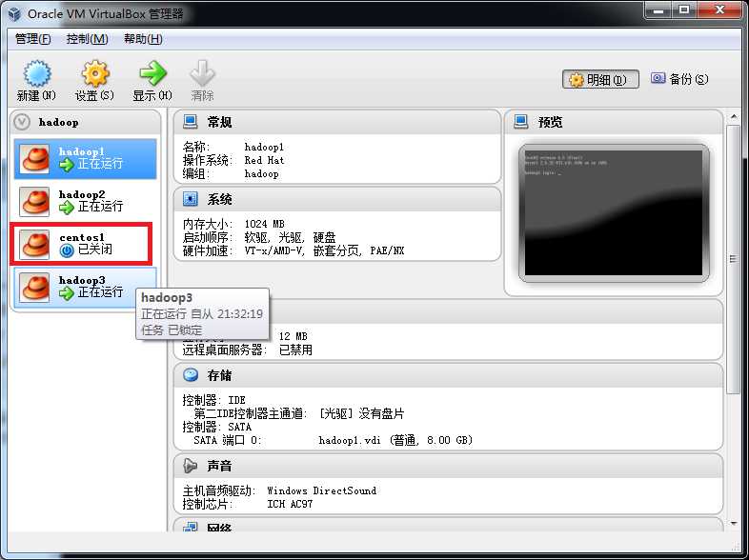Open the 存储 section header
749x560 pixels.
(448, 376)
